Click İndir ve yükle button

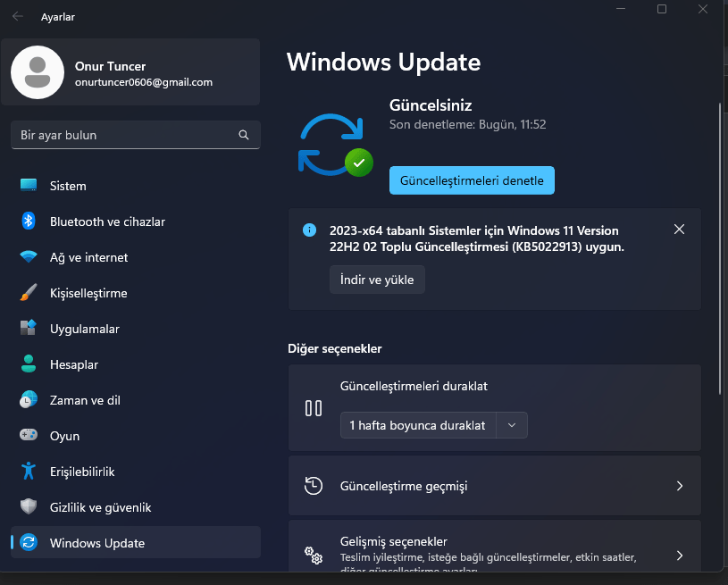pos(377,280)
